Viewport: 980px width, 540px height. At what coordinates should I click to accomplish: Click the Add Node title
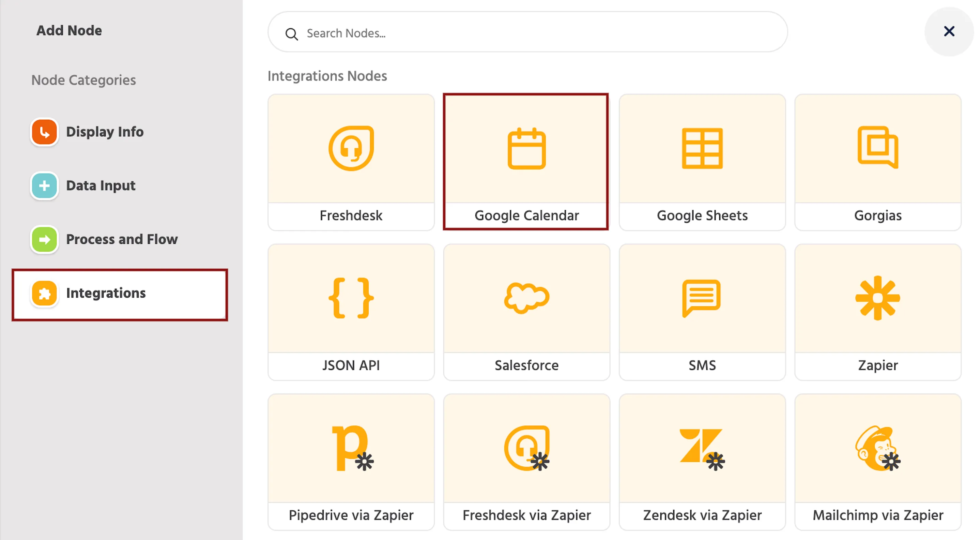(x=69, y=30)
